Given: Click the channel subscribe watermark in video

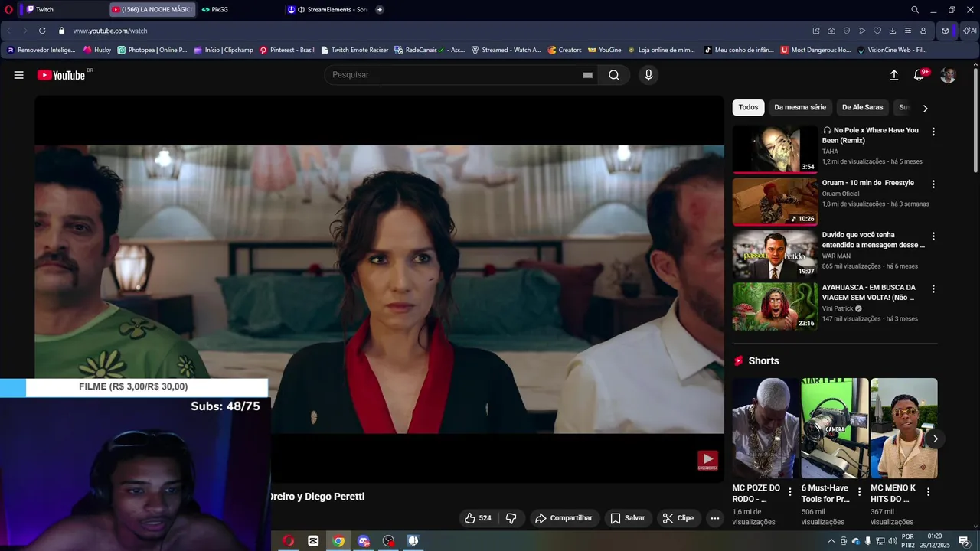Looking at the screenshot, I should 707,461.
